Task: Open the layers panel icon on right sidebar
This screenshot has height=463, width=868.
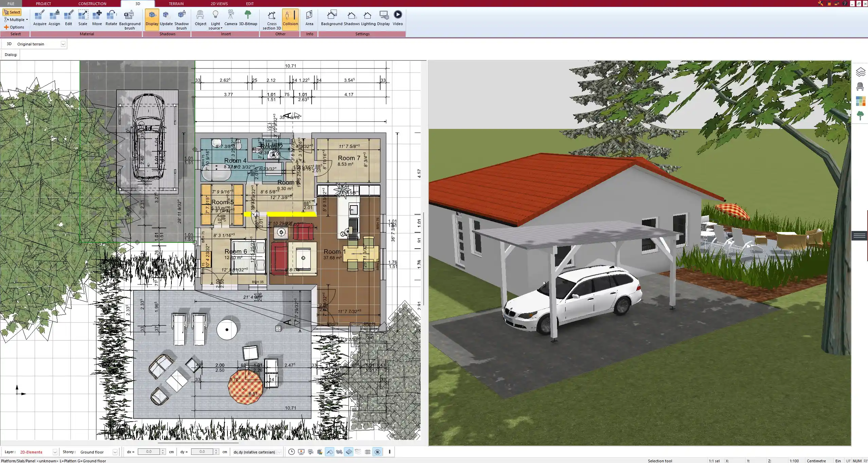Action: [x=860, y=72]
